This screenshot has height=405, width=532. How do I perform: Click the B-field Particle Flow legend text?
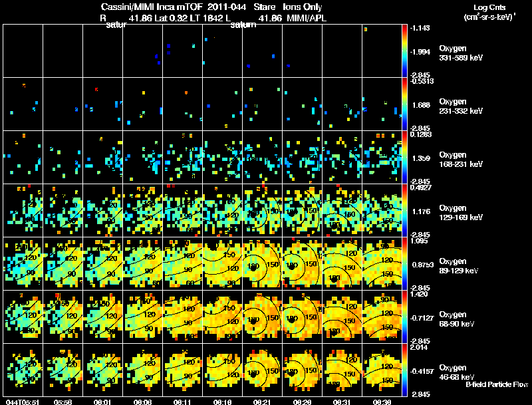(x=497, y=384)
